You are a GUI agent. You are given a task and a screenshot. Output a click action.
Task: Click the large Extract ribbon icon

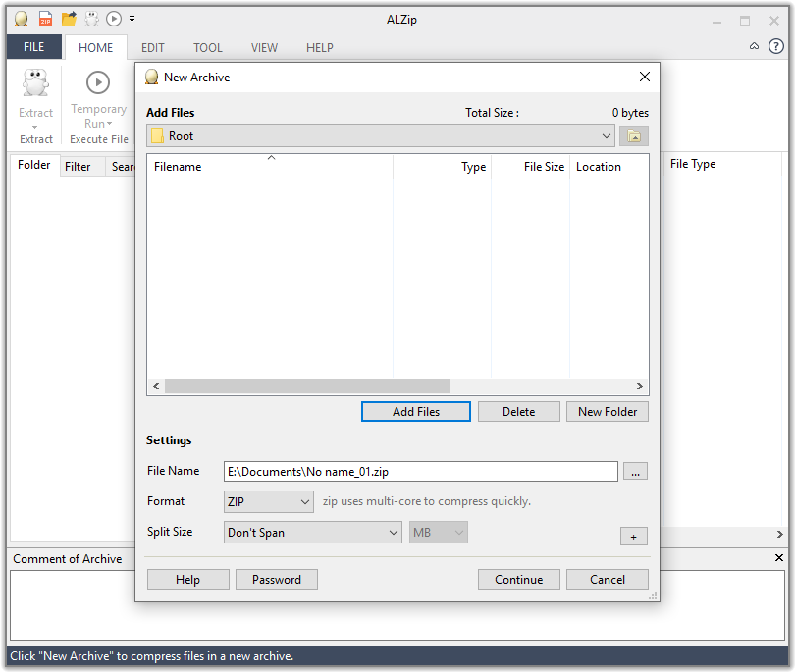click(35, 82)
